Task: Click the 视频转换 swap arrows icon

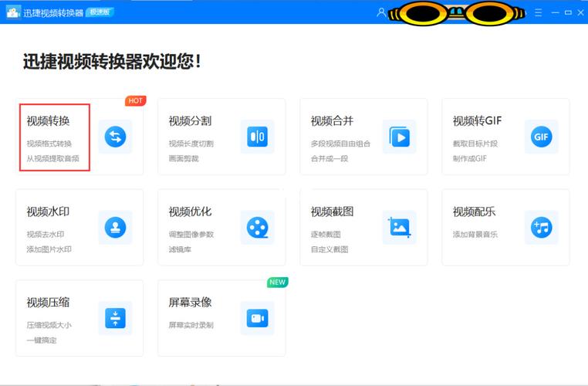Action: point(116,137)
